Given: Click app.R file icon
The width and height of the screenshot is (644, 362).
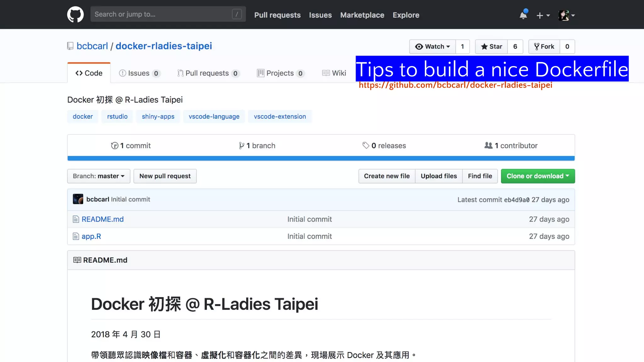Looking at the screenshot, I should point(76,236).
